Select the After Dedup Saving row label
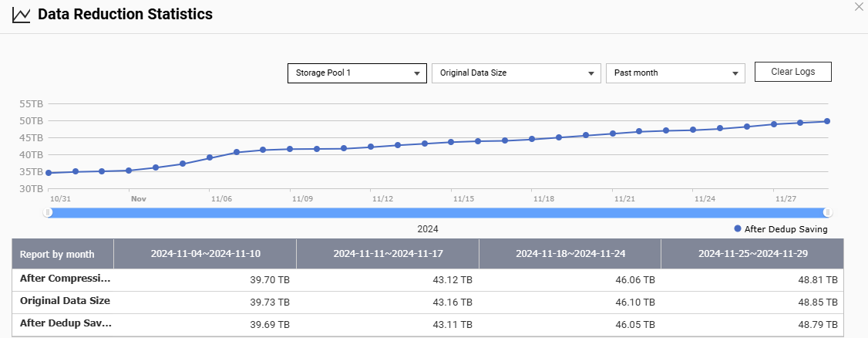 (65, 323)
